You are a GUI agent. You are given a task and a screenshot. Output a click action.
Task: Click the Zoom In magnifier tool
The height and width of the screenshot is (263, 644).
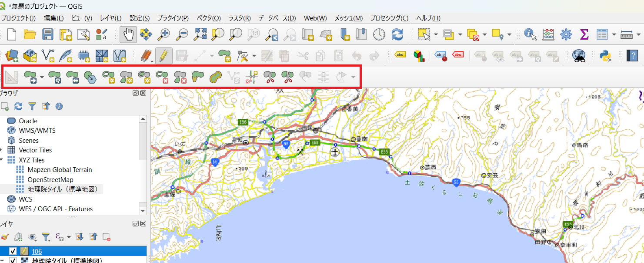coord(164,34)
